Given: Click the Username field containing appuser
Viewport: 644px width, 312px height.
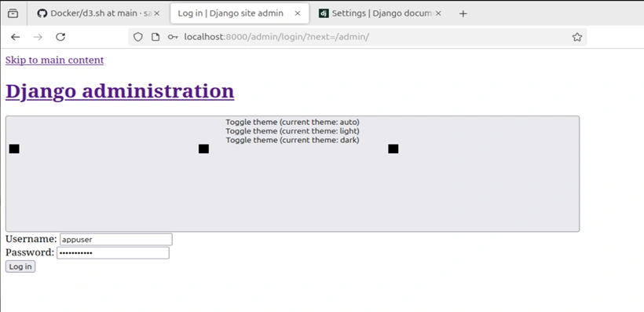Looking at the screenshot, I should point(116,239).
